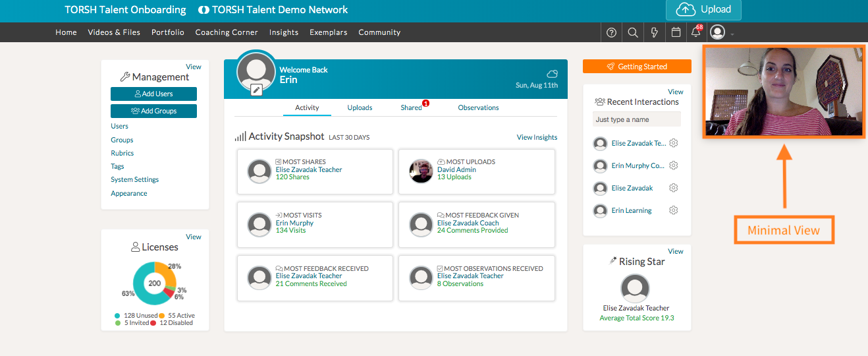Switch to the Uploads tab
868x356 pixels.
click(x=360, y=107)
